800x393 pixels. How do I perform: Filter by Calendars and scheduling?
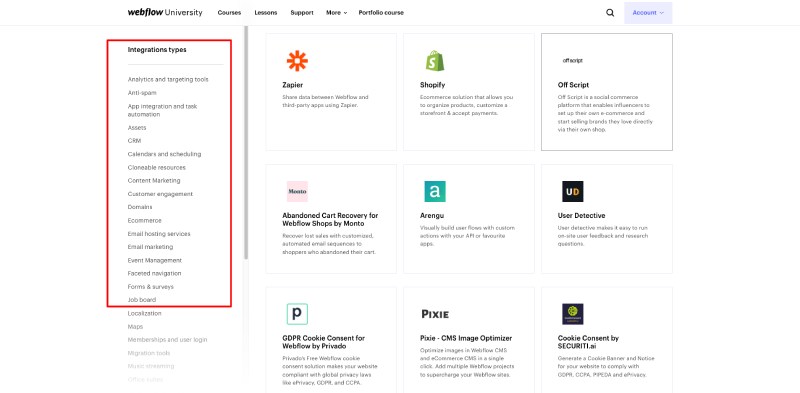tap(164, 154)
